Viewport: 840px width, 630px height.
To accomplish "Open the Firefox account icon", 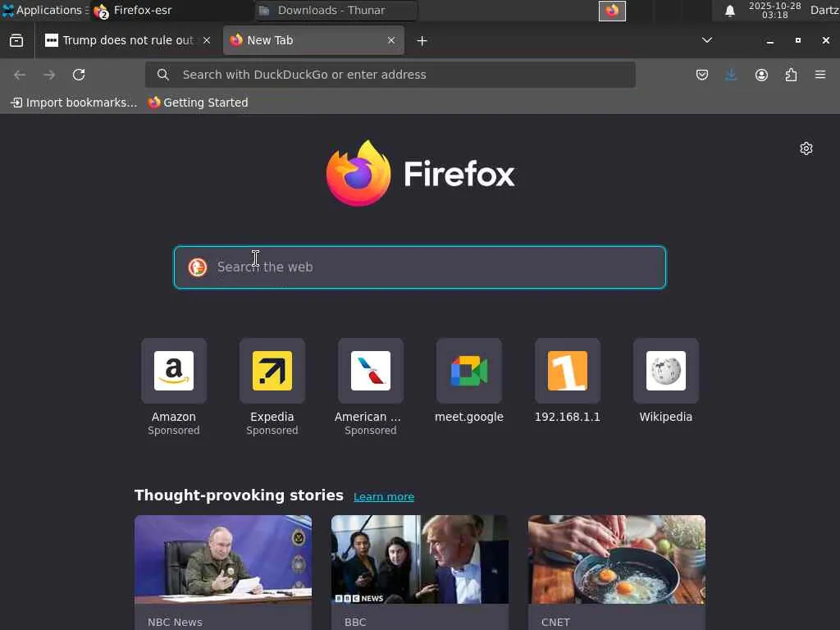I will (x=761, y=75).
